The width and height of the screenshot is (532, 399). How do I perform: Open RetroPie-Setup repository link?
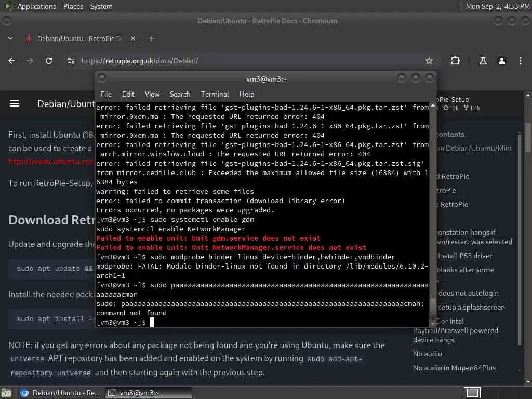pos(453,99)
